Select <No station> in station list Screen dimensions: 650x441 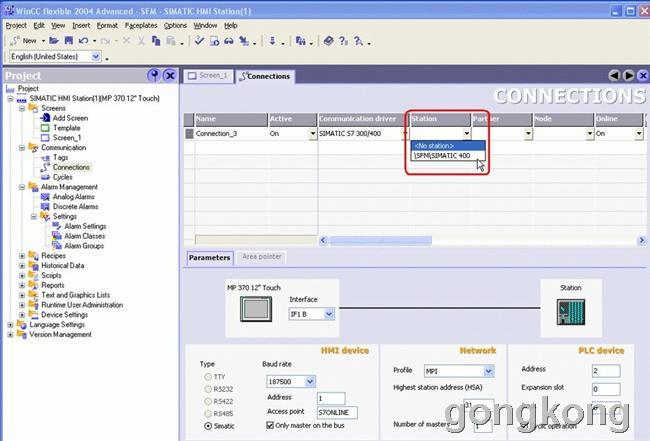click(448, 146)
